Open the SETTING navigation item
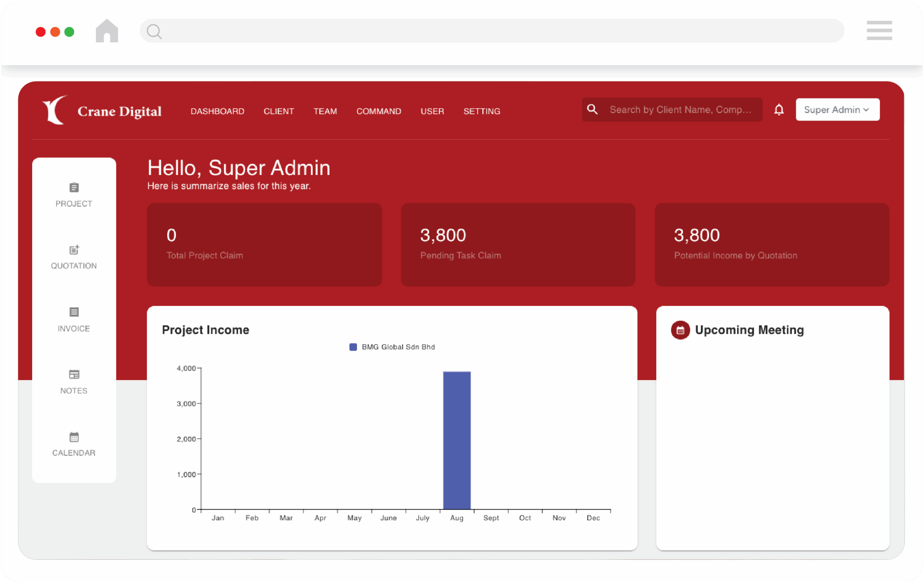Image resolution: width=924 pixels, height=582 pixels. coord(481,111)
